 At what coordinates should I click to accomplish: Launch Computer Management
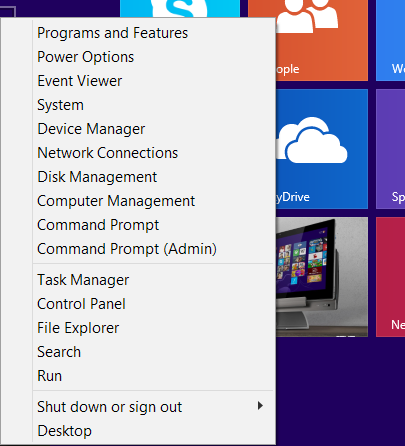(x=116, y=201)
